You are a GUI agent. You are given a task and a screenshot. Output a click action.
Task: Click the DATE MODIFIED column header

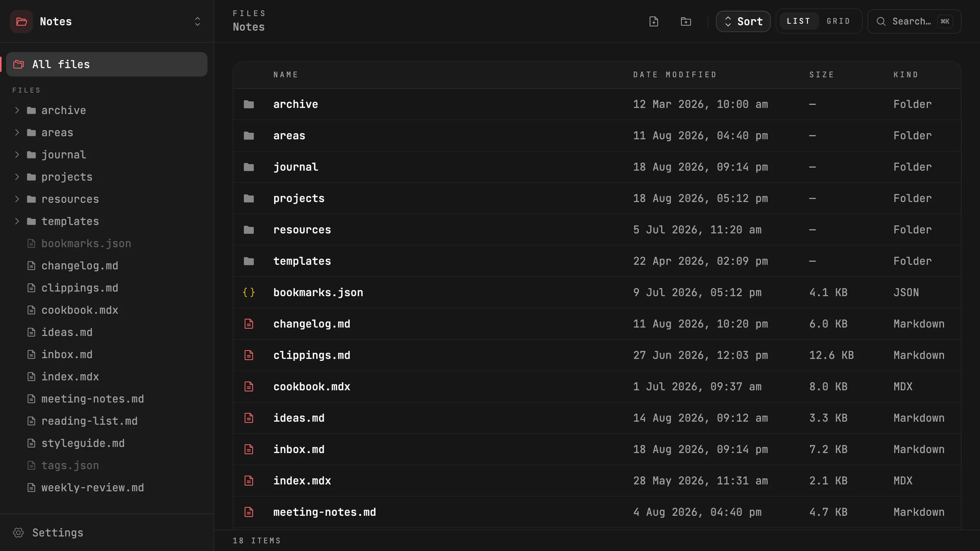pyautogui.click(x=675, y=75)
